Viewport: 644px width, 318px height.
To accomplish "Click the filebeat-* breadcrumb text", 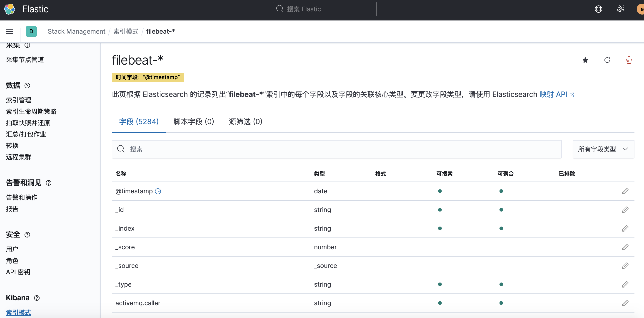I will click(160, 32).
